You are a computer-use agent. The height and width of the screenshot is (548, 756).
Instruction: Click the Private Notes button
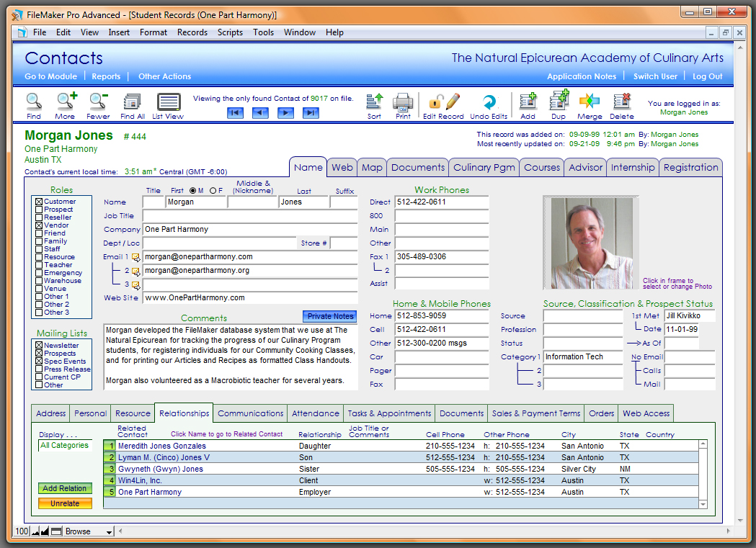coord(330,316)
